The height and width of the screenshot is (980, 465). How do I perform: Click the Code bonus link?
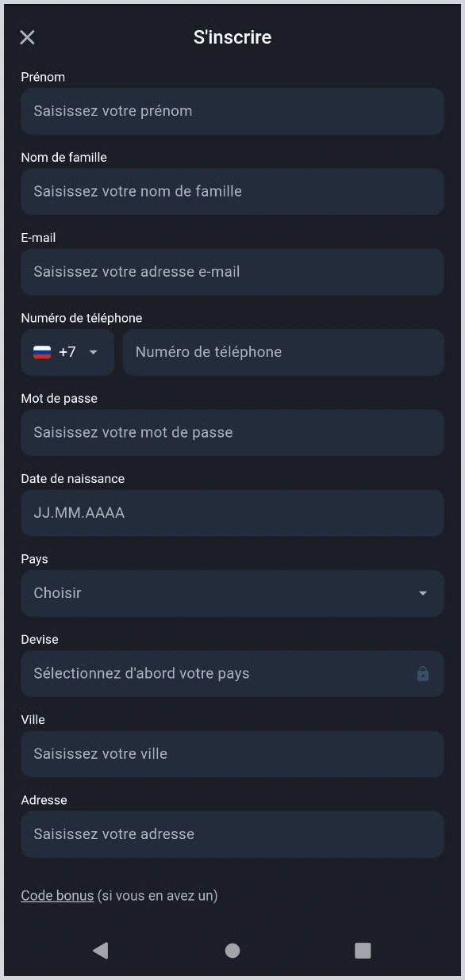56,895
